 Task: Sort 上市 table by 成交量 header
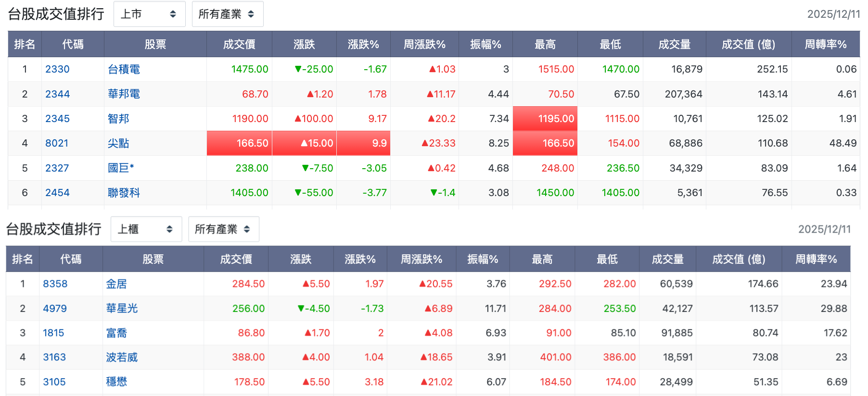click(675, 44)
